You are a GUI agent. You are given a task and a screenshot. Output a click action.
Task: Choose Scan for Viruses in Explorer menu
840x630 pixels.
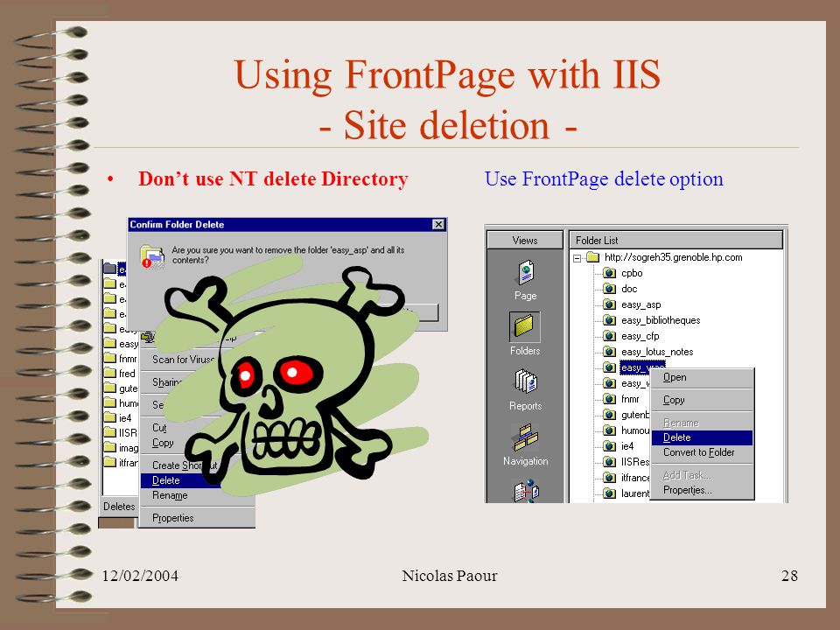coord(183,360)
